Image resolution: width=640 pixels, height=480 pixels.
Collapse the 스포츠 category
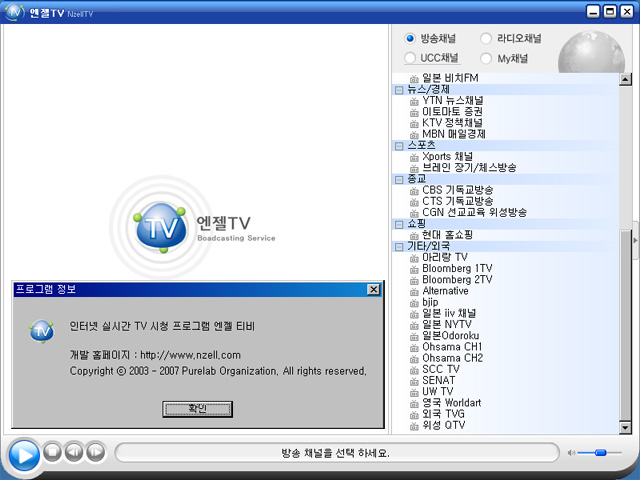399,146
